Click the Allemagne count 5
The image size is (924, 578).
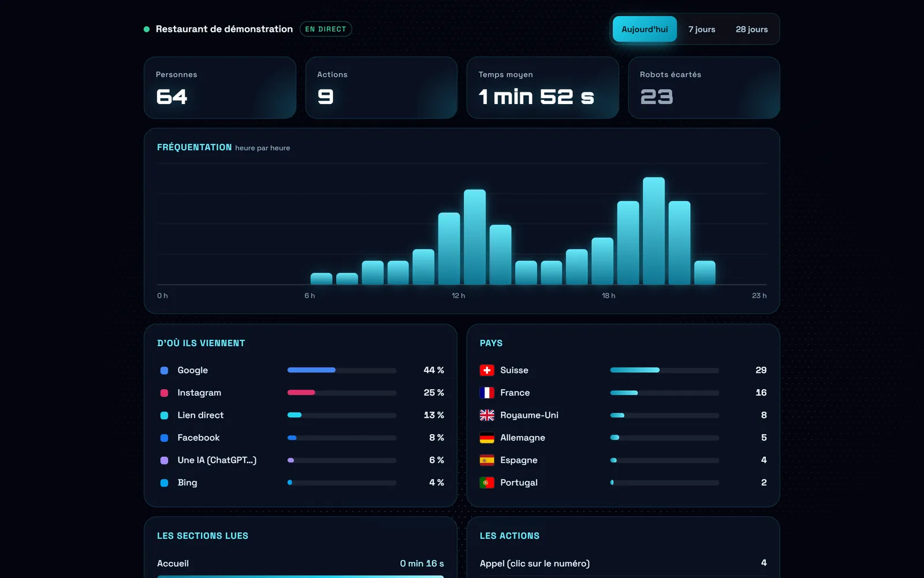coord(764,438)
